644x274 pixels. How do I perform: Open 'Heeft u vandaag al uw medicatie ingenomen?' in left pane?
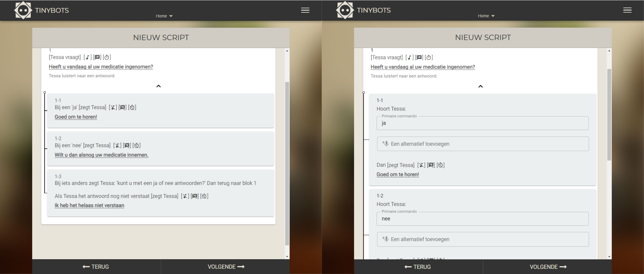click(x=101, y=67)
